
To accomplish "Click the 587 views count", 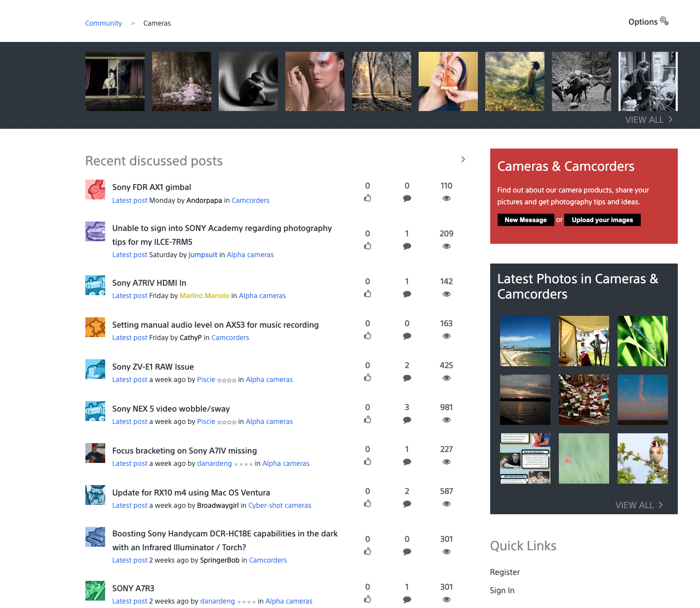I will (446, 491).
